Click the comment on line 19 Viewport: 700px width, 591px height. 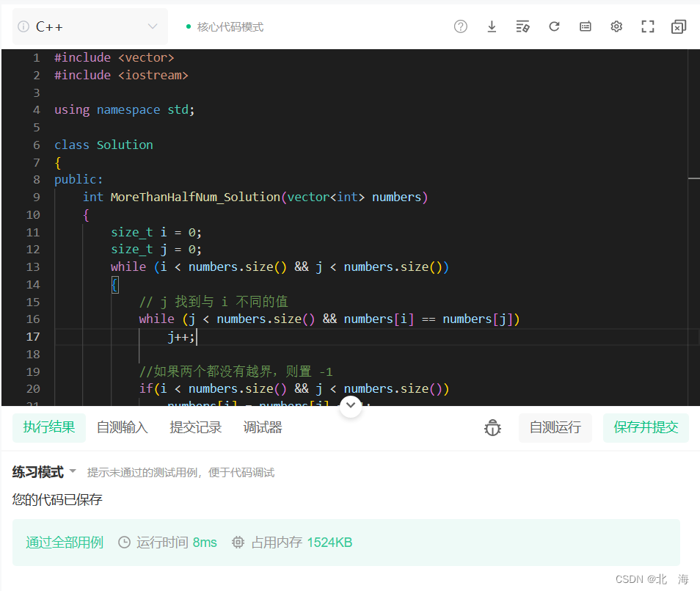click(236, 371)
